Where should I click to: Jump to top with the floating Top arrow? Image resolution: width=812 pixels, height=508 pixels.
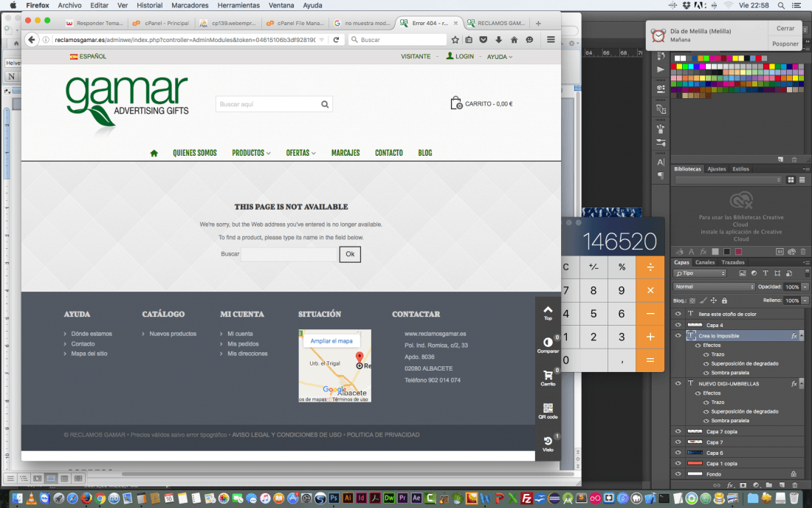coord(548,313)
